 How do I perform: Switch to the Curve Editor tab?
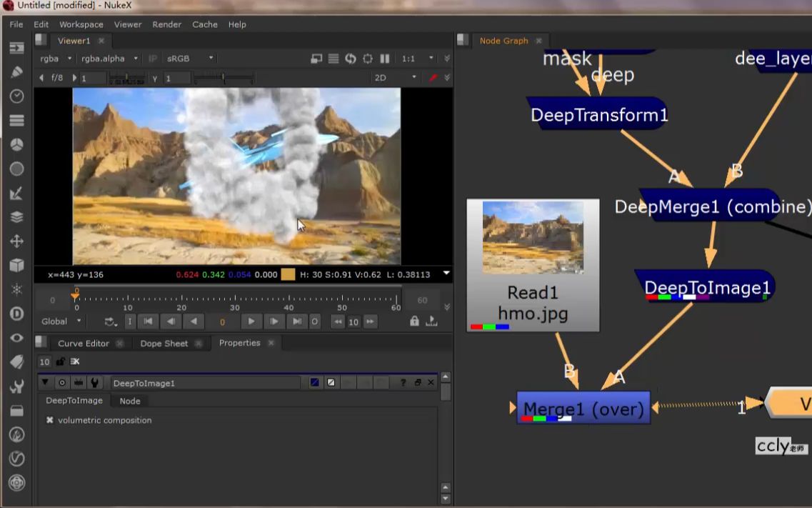83,344
